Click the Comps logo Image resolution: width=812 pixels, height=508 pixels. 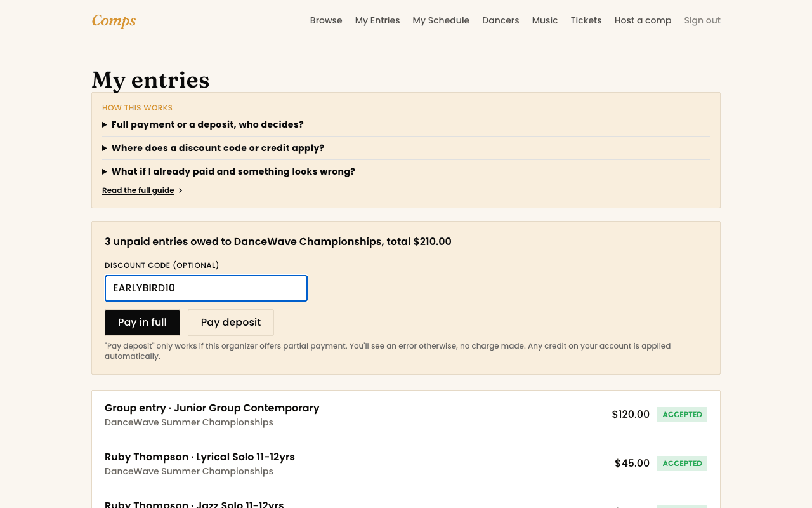114,20
